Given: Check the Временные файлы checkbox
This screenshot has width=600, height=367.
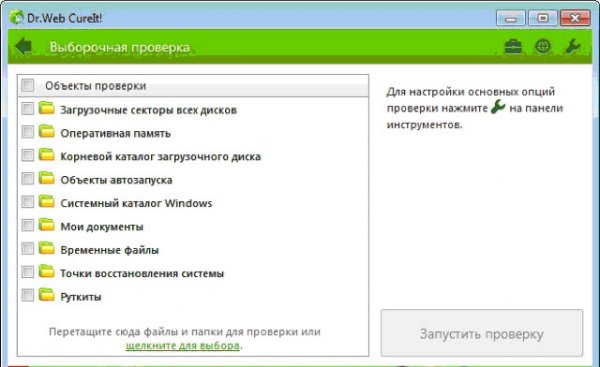Looking at the screenshot, I should click(x=28, y=249).
